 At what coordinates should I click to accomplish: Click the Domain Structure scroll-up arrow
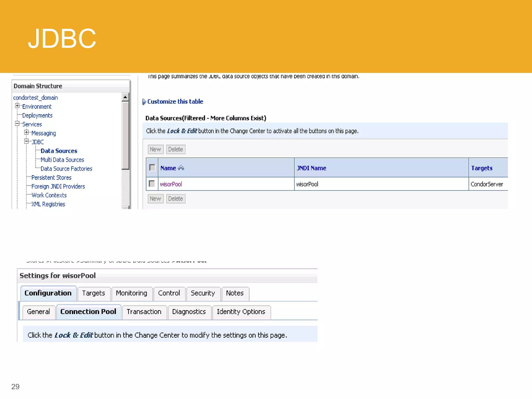pyautogui.click(x=125, y=97)
